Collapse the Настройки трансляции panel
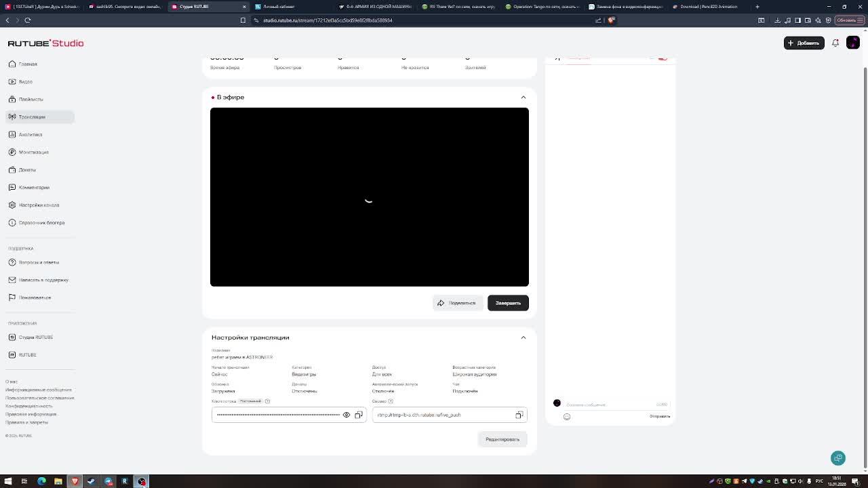 524,338
